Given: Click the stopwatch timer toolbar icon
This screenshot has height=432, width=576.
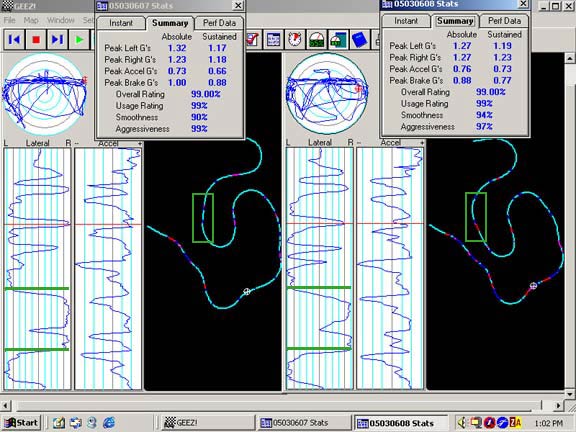Looking at the screenshot, I should 295,39.
